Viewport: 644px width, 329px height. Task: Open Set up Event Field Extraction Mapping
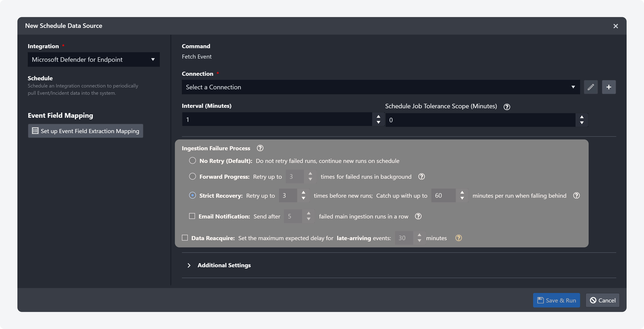coord(86,131)
